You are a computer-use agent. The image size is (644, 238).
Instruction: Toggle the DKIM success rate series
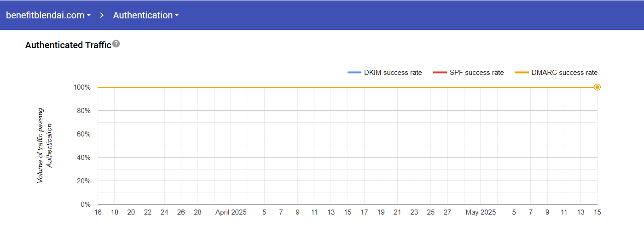[x=393, y=73]
